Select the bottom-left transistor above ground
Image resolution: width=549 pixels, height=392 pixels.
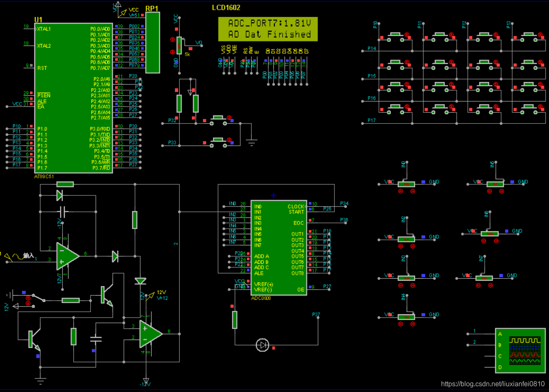[x=34, y=340]
